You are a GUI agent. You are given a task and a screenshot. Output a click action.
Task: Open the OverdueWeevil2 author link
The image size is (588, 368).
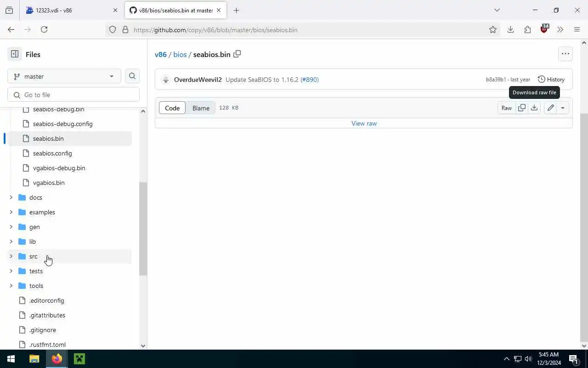[198, 80]
